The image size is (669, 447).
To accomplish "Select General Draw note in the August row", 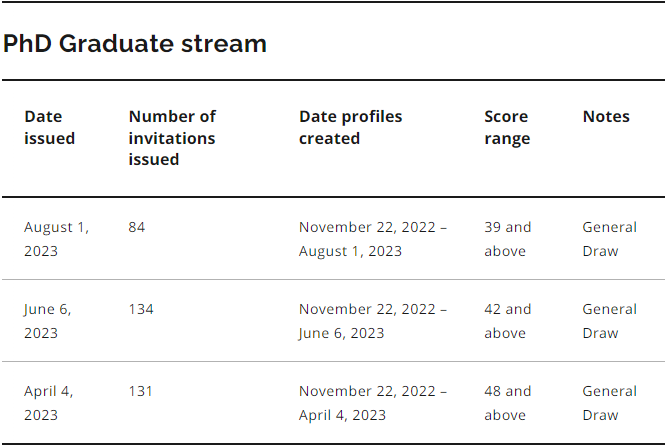I will coord(609,239).
